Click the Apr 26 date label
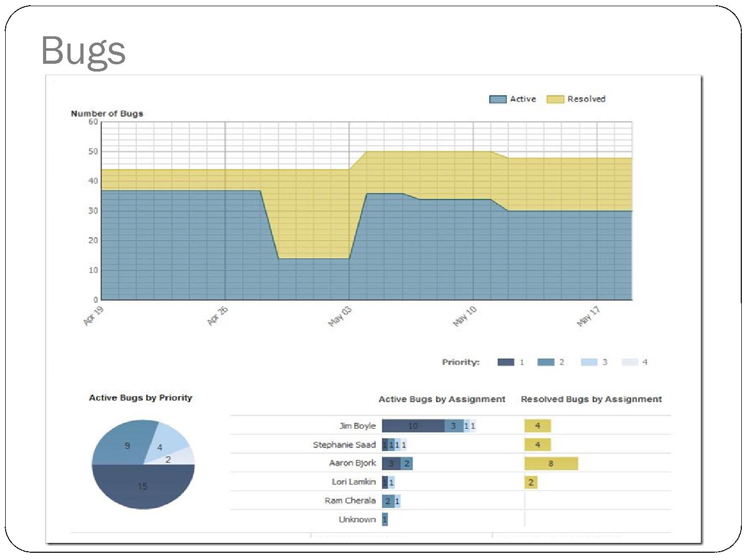747x560 pixels. pos(217,316)
